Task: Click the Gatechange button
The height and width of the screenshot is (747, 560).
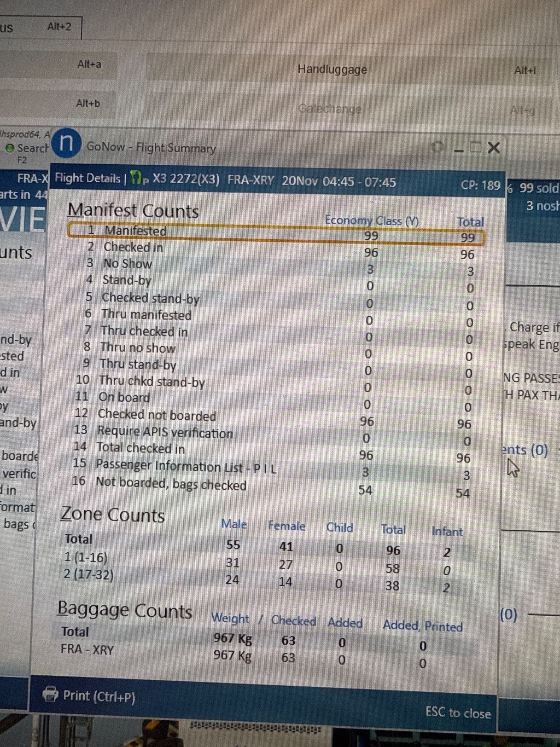Action: (329, 109)
